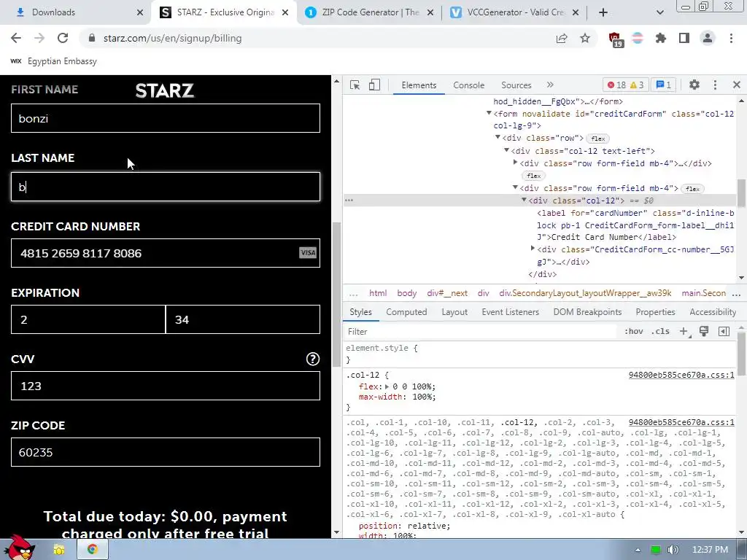Open the uBlock extension icon with badge 19
Image resolution: width=747 pixels, height=560 pixels.
616,39
